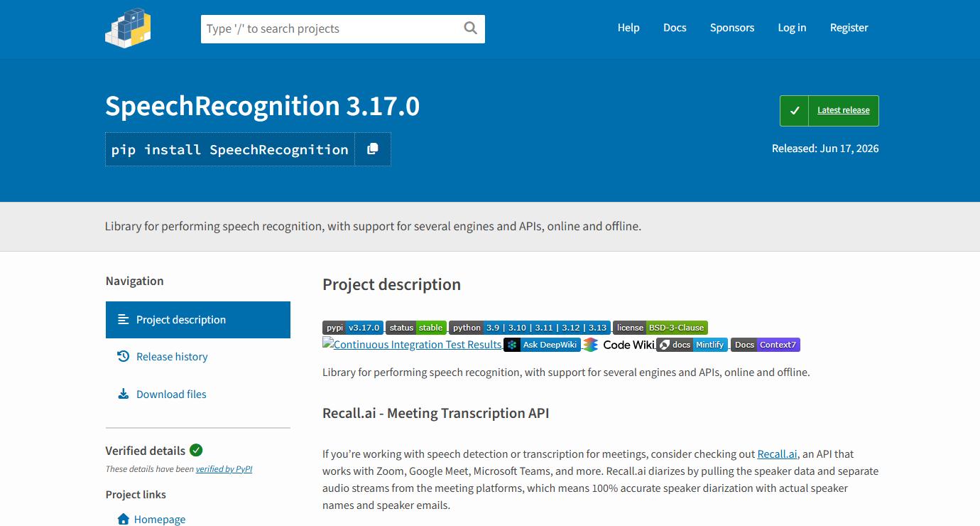The height and width of the screenshot is (526, 980).
Task: Select the Project description heading
Action: (391, 284)
